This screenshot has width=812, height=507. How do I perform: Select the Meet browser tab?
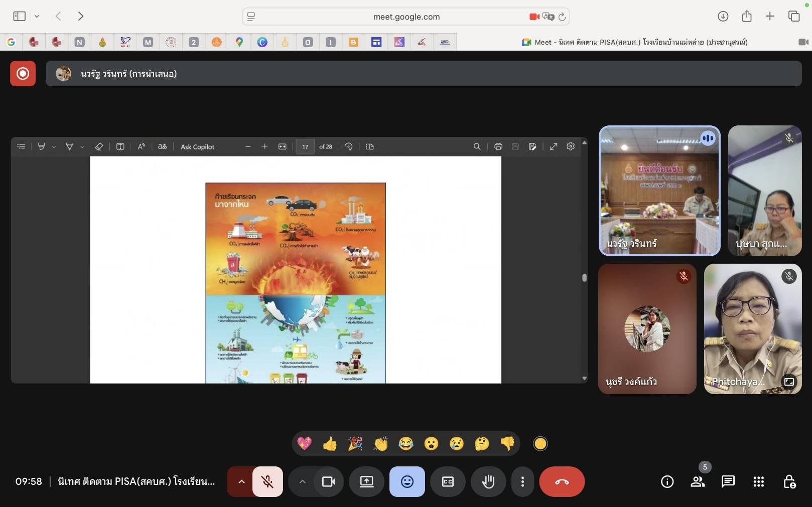coord(634,42)
